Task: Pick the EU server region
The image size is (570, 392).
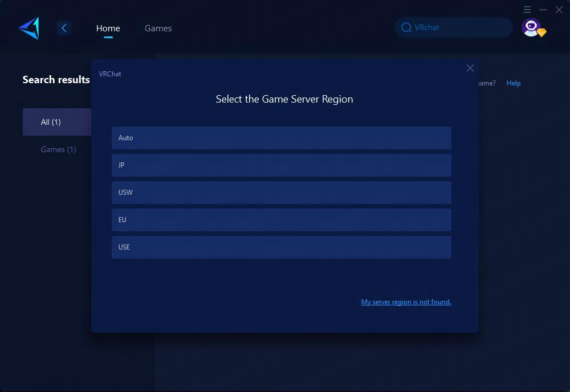Action: tap(282, 220)
